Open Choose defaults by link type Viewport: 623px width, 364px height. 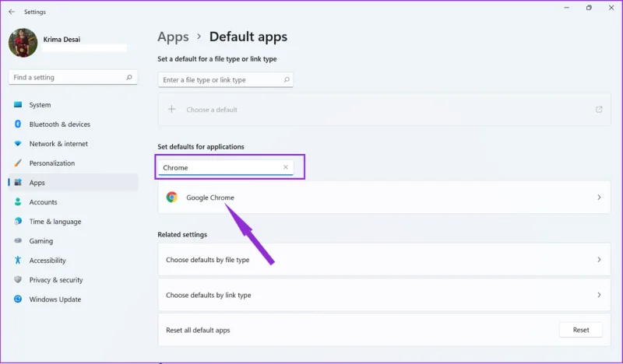(x=384, y=295)
